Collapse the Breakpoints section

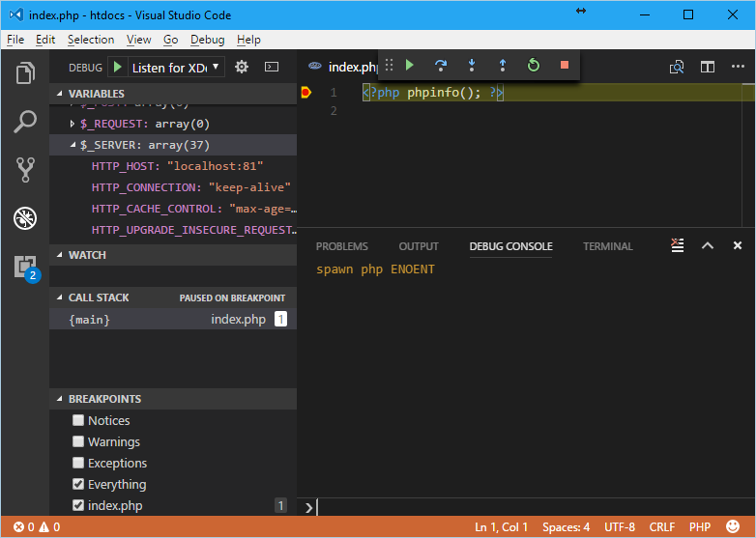coord(173,399)
